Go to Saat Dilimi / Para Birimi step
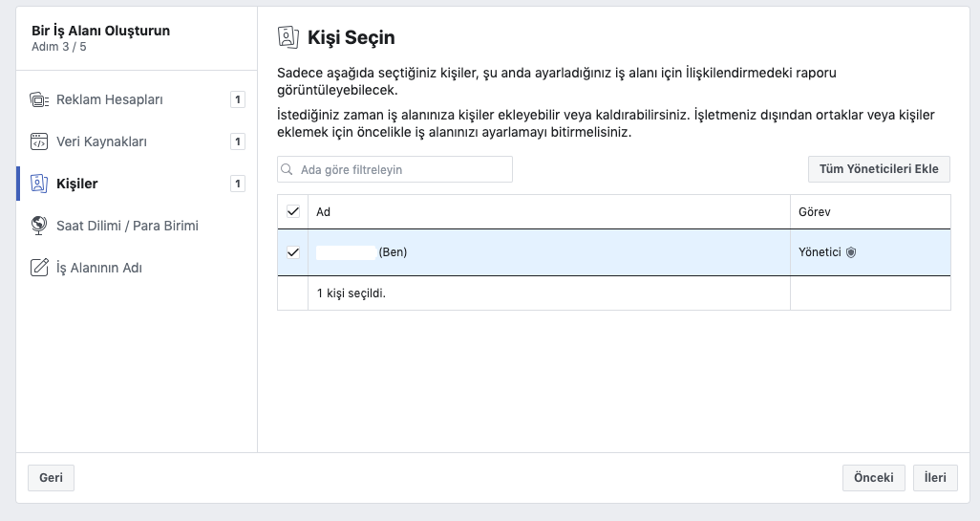This screenshot has height=521, width=980. point(137,226)
